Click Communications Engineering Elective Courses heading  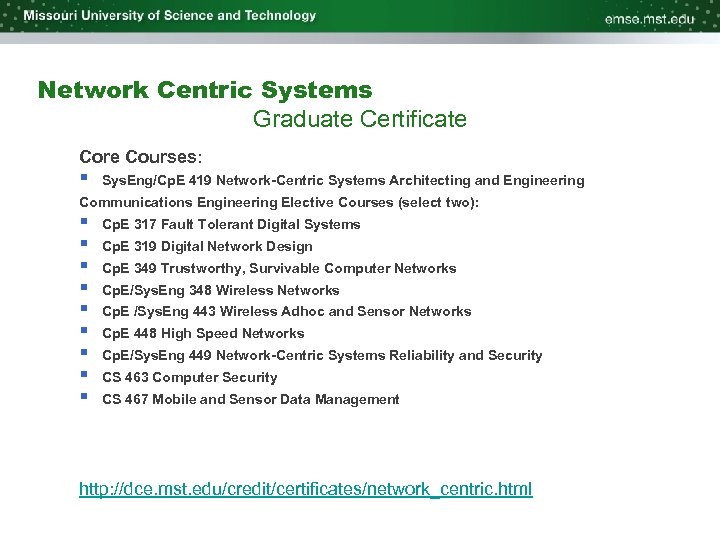pos(279,202)
